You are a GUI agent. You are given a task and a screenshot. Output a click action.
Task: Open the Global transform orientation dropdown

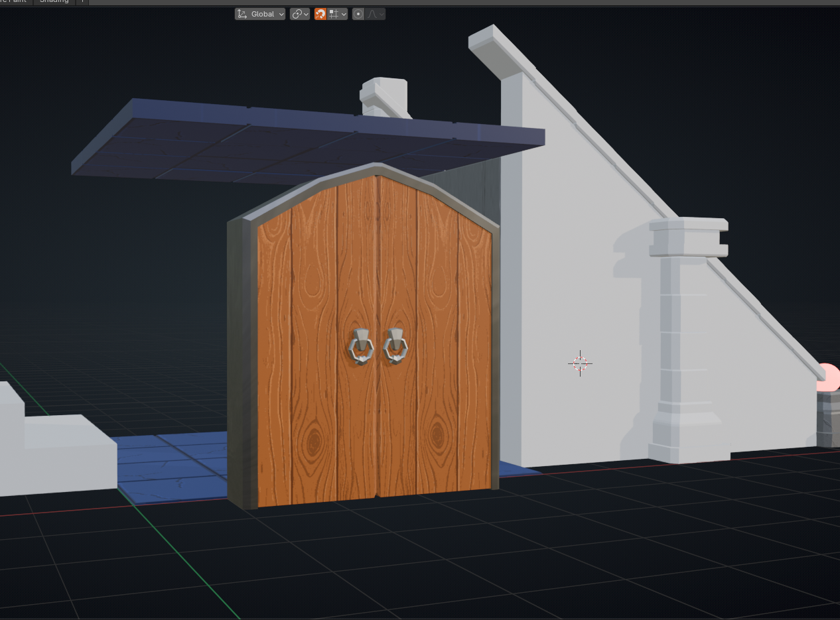(x=260, y=14)
